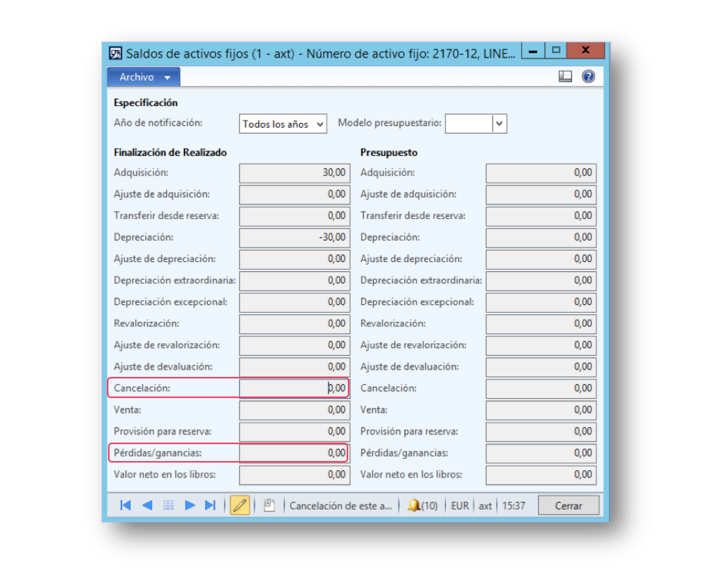This screenshot has height=574, width=728.
Task: Click the document handling clipboard icon
Action: [269, 505]
